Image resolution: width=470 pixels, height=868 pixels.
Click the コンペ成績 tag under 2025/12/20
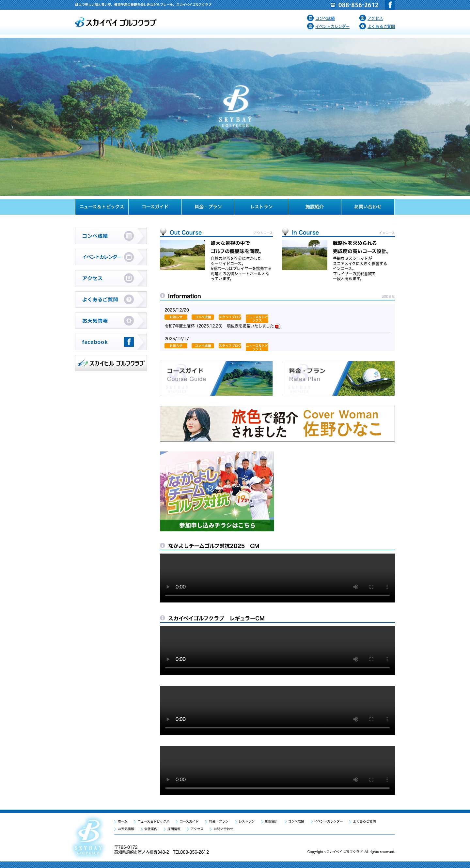click(x=203, y=317)
